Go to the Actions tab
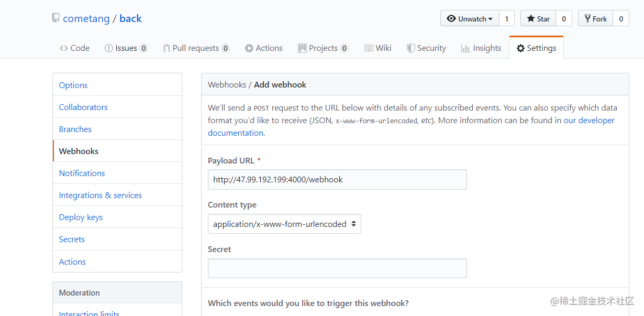 (x=264, y=48)
